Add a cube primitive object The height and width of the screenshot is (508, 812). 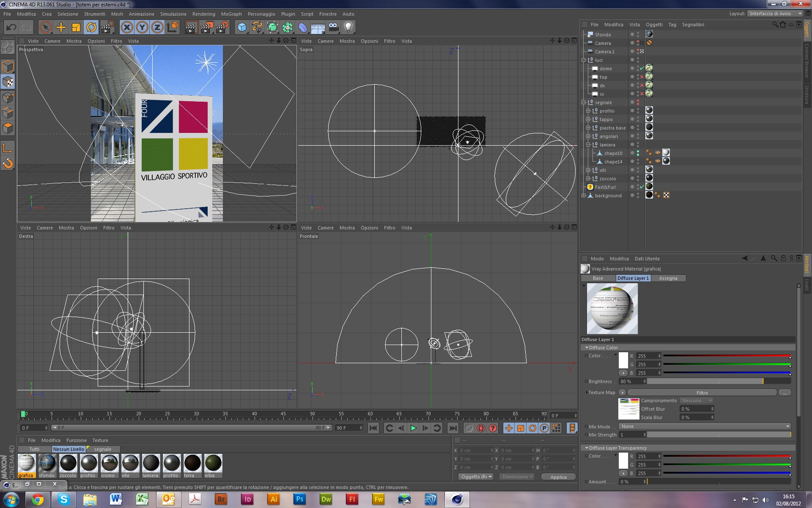point(242,28)
